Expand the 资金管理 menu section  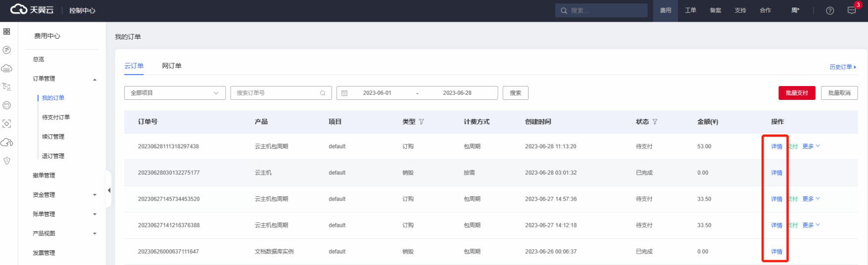click(x=64, y=195)
